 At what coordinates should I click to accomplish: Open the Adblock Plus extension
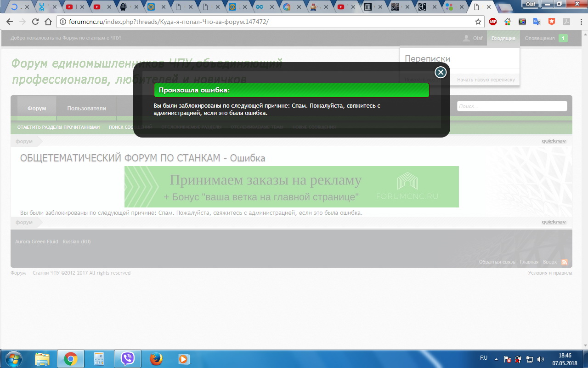point(493,22)
